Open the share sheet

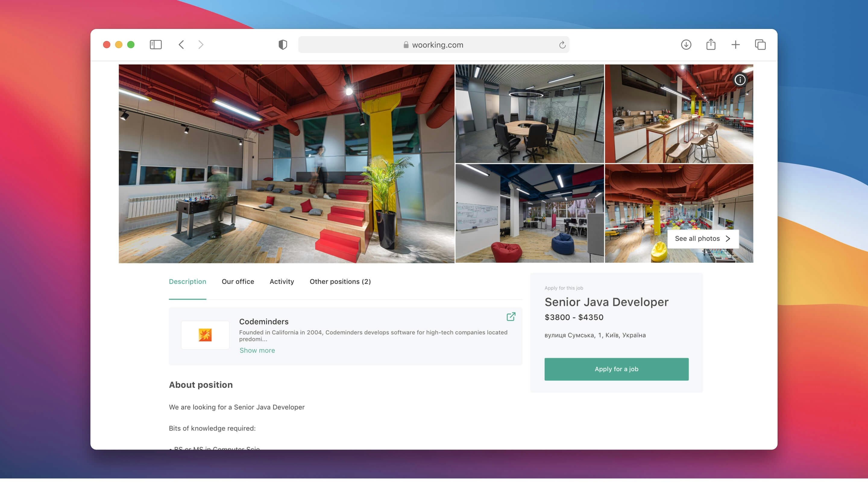[711, 45]
